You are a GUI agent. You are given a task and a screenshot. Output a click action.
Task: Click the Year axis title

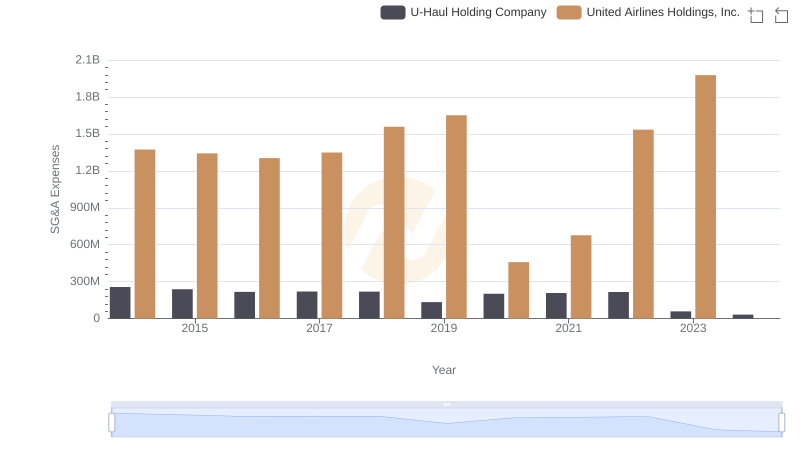[444, 370]
